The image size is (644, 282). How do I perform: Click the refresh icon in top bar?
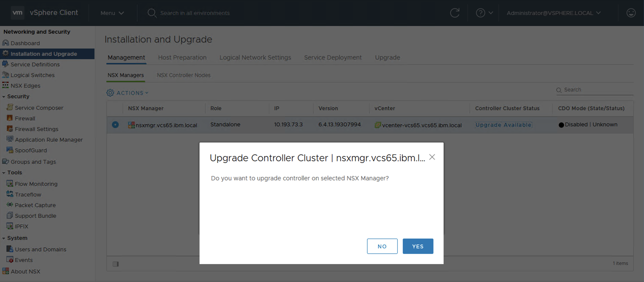[x=455, y=13]
